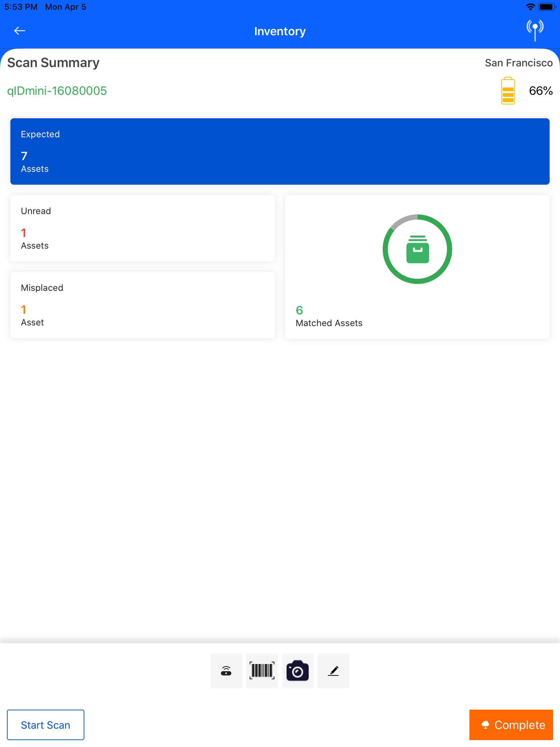Open the Misplaced asset card
The width and height of the screenshot is (560, 747).
[142, 305]
